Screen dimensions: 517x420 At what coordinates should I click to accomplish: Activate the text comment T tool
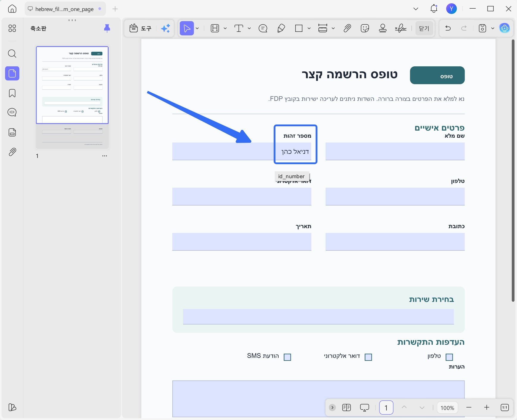click(x=239, y=28)
